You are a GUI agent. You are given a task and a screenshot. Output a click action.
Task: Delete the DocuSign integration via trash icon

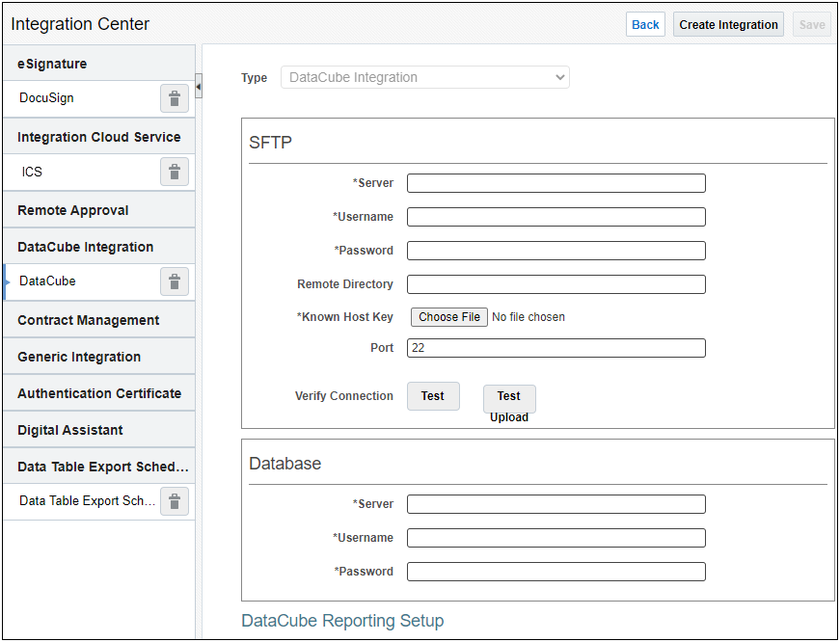tap(174, 98)
